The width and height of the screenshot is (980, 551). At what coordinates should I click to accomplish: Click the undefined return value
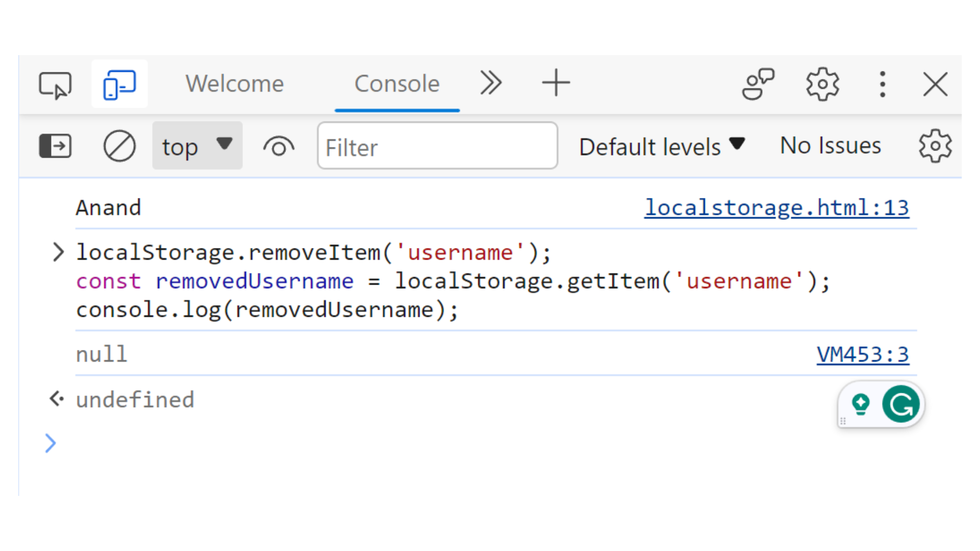(x=135, y=399)
